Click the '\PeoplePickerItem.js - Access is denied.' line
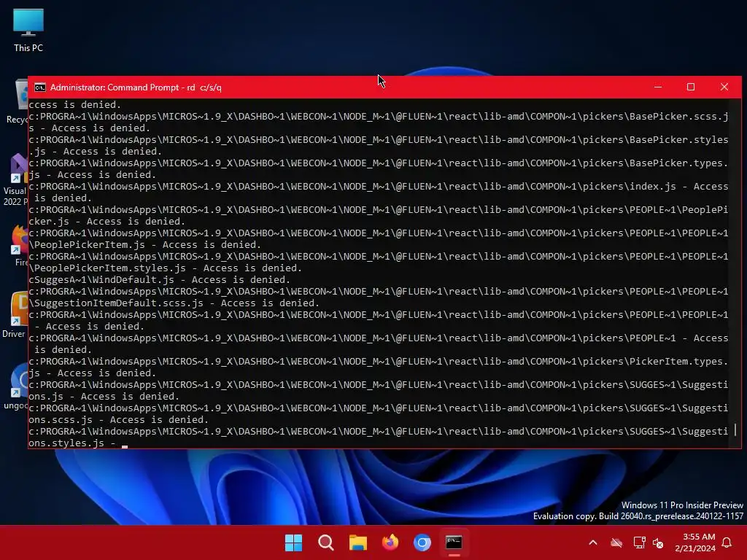This screenshot has width=747, height=560. click(x=145, y=245)
